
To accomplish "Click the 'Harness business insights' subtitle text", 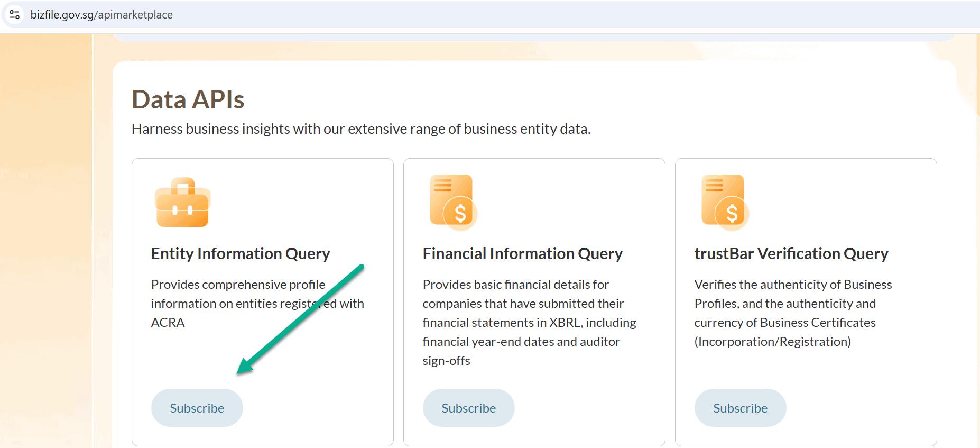I will (361, 129).
